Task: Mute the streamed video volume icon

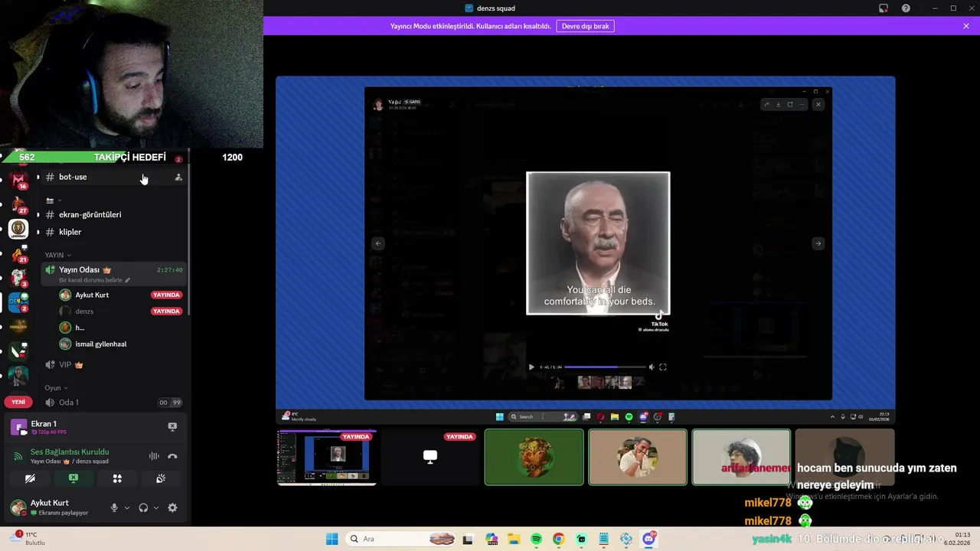Action: pyautogui.click(x=652, y=367)
